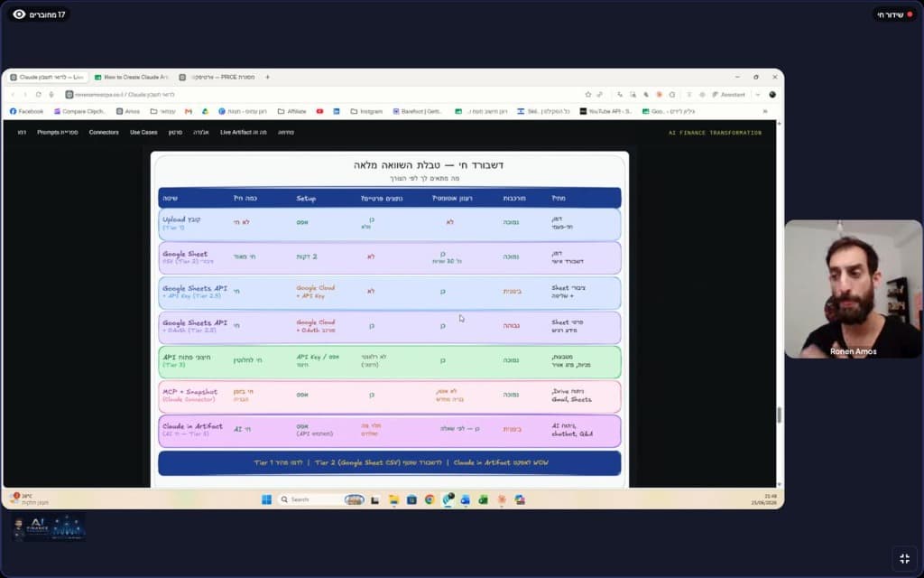The width and height of the screenshot is (924, 578).
Task: Bookmark this page with the star icon
Action: (587, 94)
